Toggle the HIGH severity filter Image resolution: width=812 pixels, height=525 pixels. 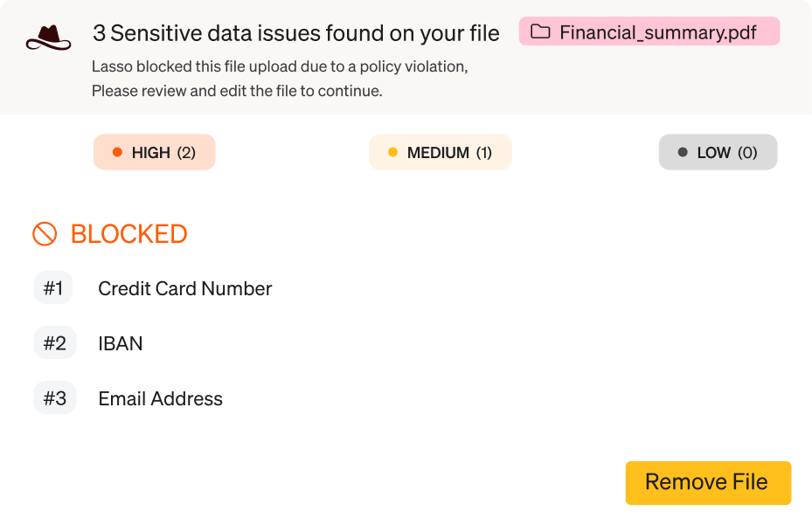tap(154, 152)
